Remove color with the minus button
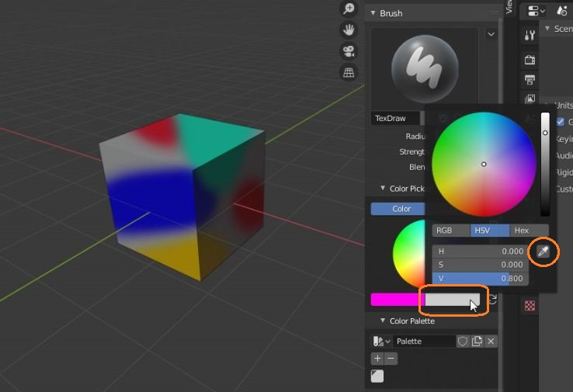Viewport: 573px width, 392px height. (391, 359)
